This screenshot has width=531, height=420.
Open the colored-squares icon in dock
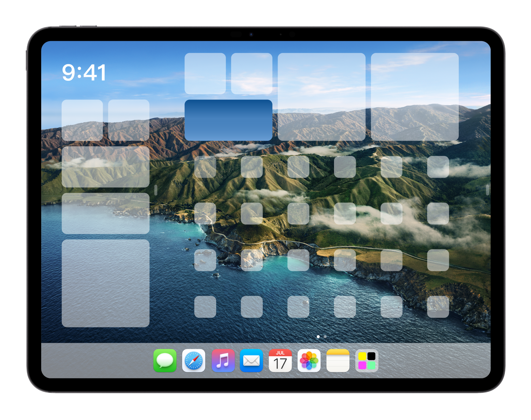pyautogui.click(x=367, y=361)
